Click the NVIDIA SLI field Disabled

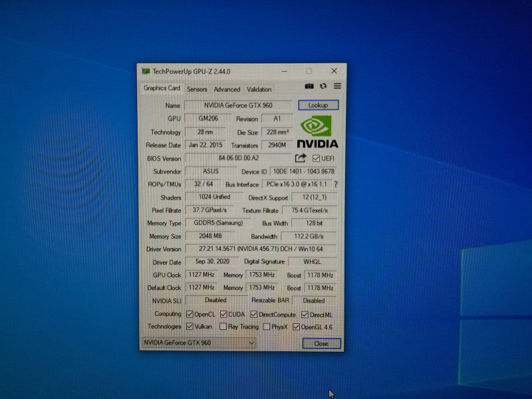click(215, 301)
